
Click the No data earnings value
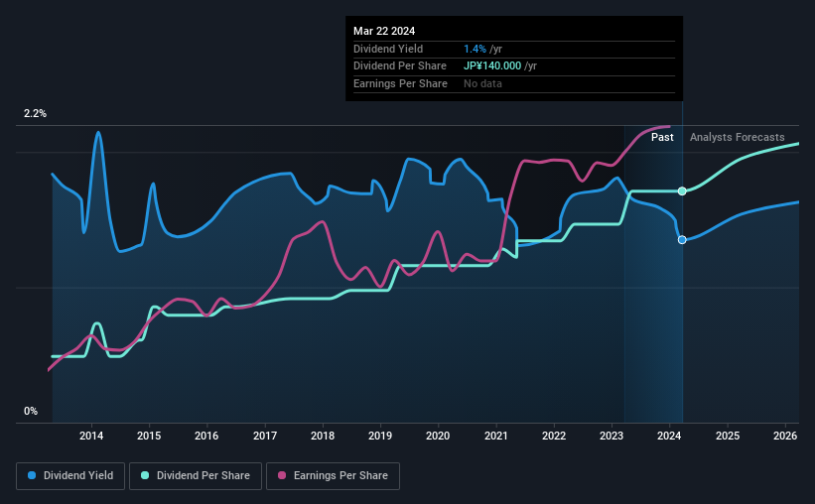pyautogui.click(x=482, y=83)
